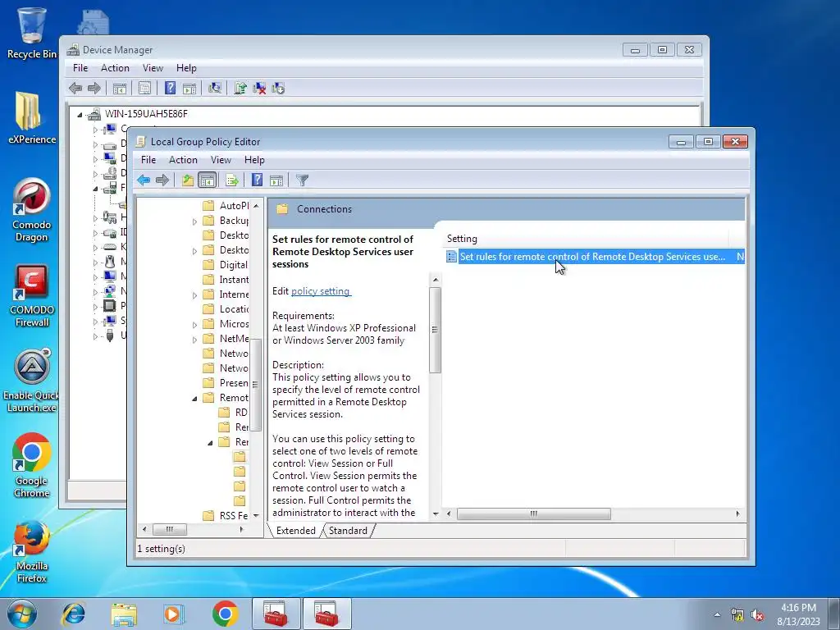Select the RSS Fe... folder in policy tree

pos(226,516)
